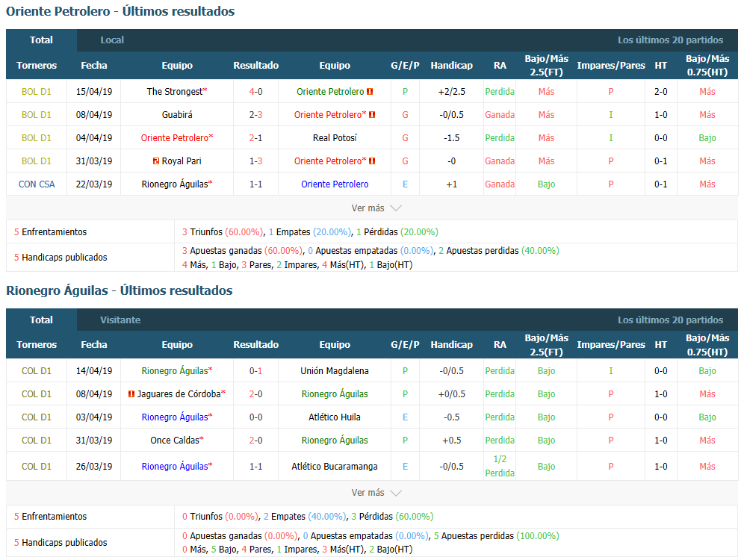Open the Once Caldas team link
Image resolution: width=744 pixels, height=560 pixels.
[175, 441]
